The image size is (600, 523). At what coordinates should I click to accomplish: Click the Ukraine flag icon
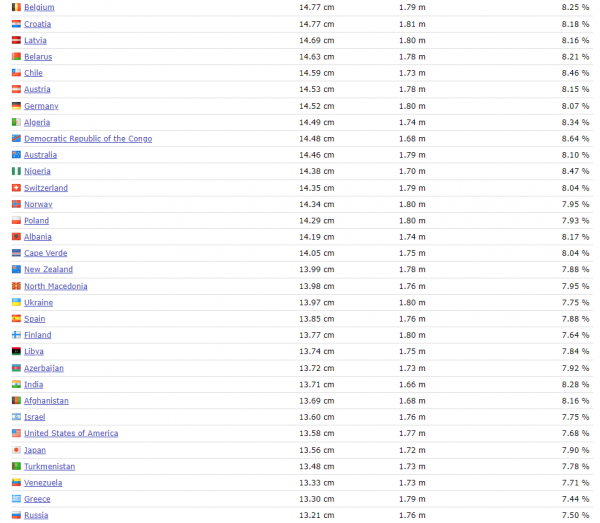coord(16,302)
